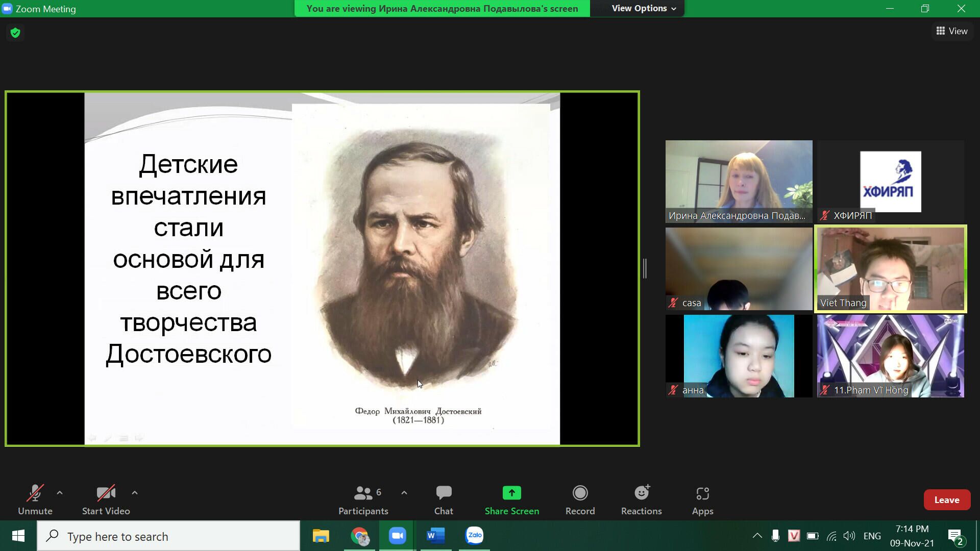Viewport: 980px width, 551px height.
Task: Click the green encryption shield icon
Action: tap(15, 33)
